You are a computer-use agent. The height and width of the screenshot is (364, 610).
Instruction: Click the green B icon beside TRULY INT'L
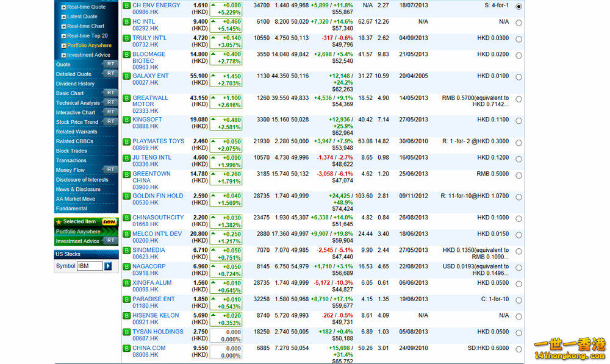pyautogui.click(x=126, y=38)
